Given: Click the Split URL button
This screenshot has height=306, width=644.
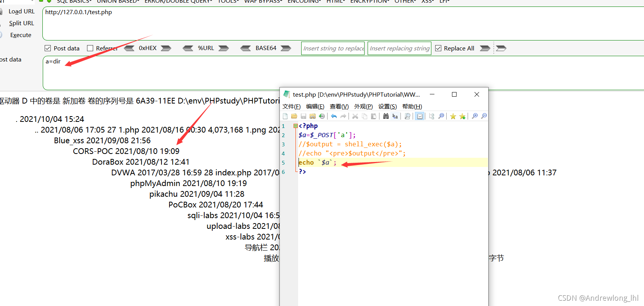Looking at the screenshot, I should (x=21, y=23).
